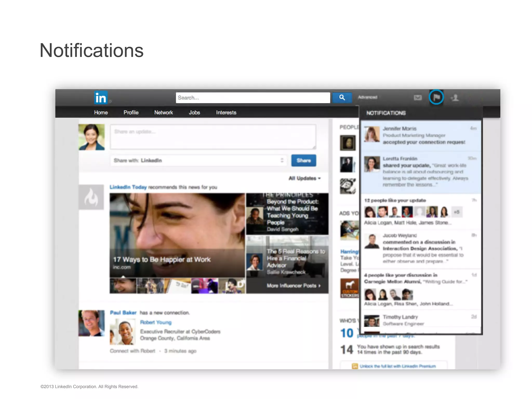Click the Custom Stickers ad icon

coord(349,288)
